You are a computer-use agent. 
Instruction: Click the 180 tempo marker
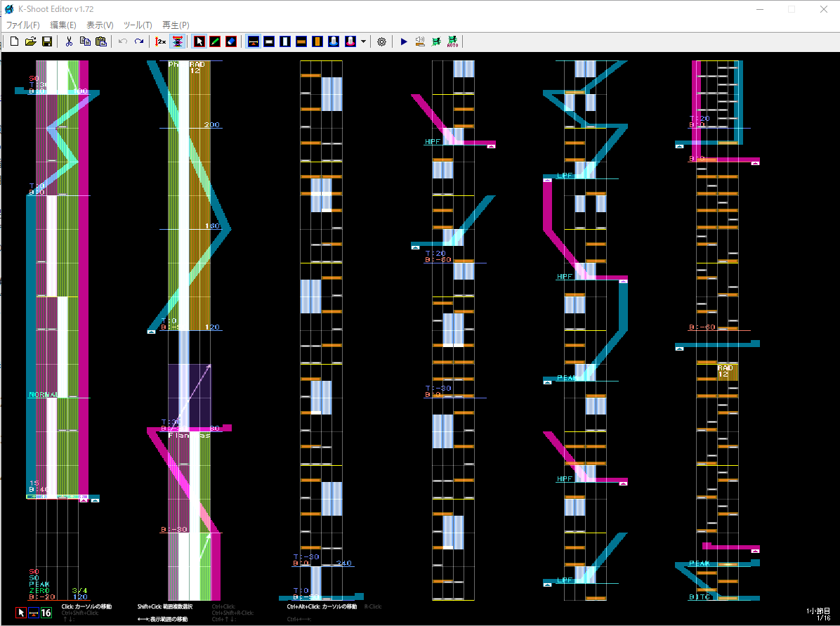click(213, 226)
